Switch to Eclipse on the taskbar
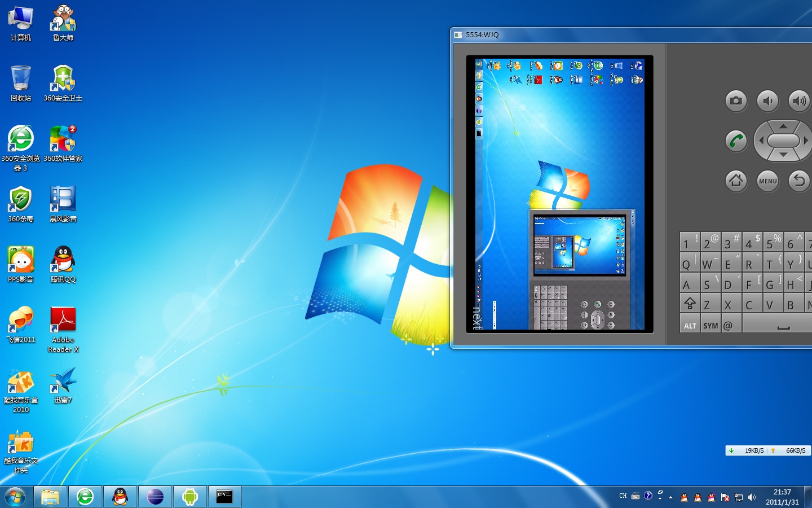812x508 pixels. 155,497
